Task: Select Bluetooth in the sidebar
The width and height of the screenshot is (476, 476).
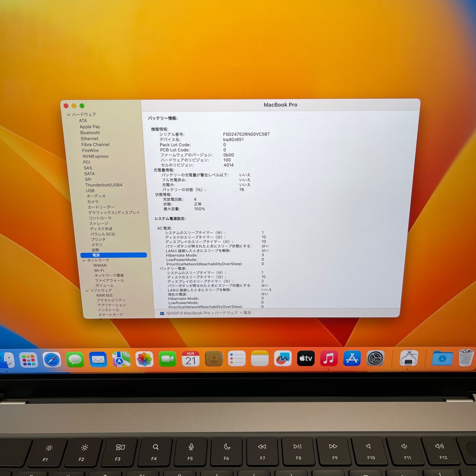Action: (90, 133)
